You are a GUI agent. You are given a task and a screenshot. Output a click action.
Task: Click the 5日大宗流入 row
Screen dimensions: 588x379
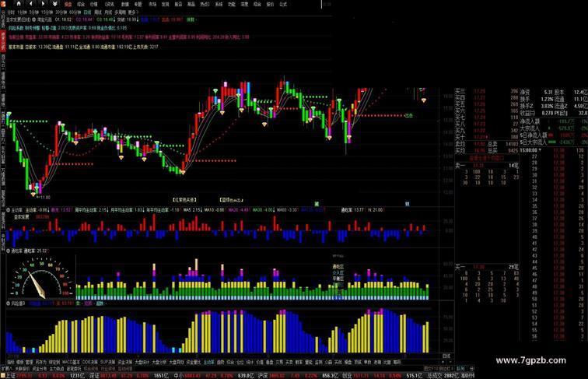point(554,142)
